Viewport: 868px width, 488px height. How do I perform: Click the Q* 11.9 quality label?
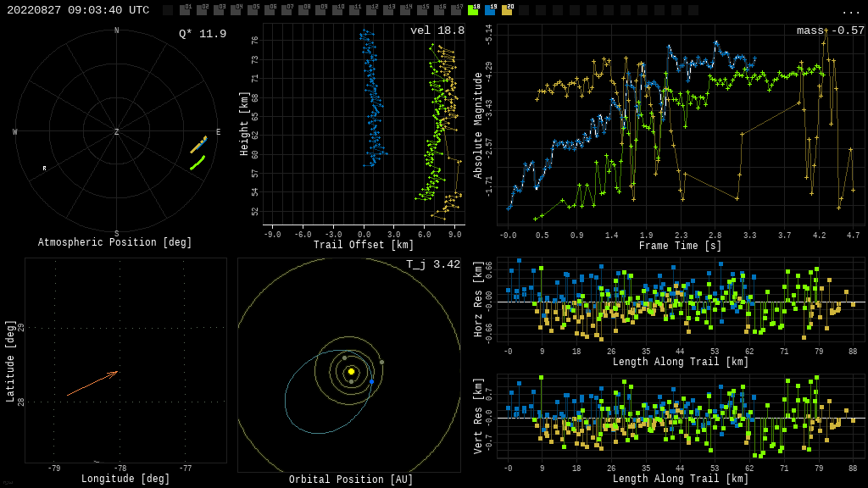(203, 34)
